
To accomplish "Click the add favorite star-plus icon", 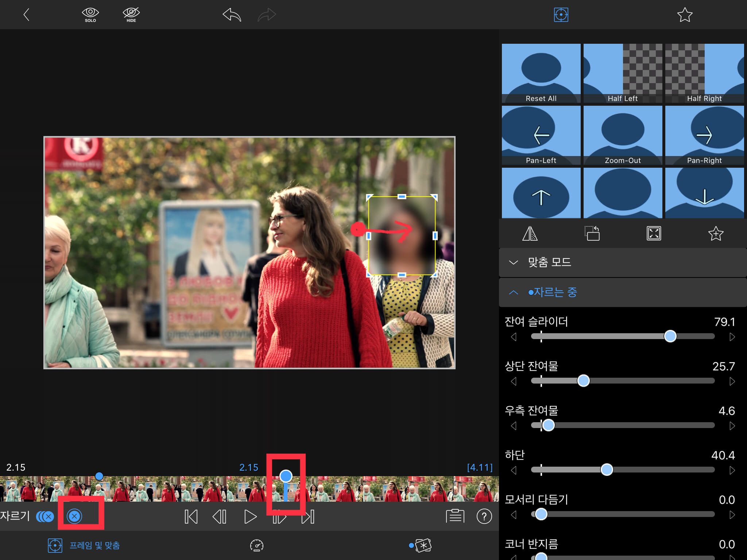I will (x=716, y=234).
